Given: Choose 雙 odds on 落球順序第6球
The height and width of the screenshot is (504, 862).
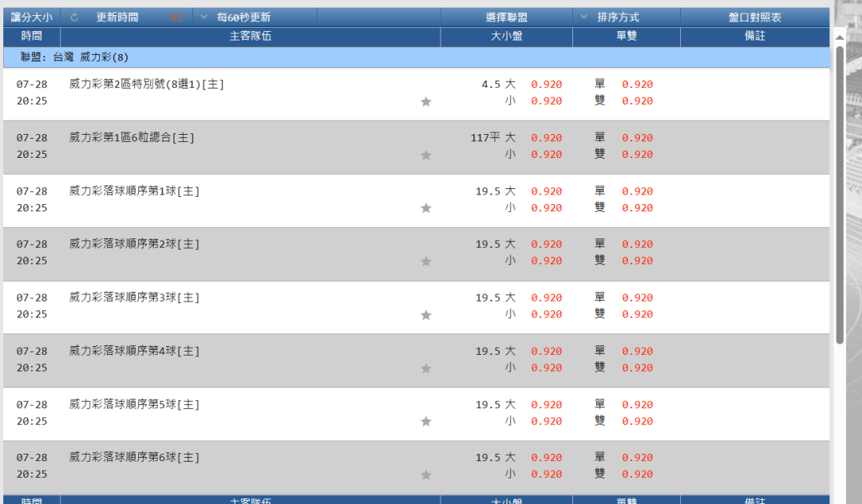Looking at the screenshot, I should coord(638,474).
